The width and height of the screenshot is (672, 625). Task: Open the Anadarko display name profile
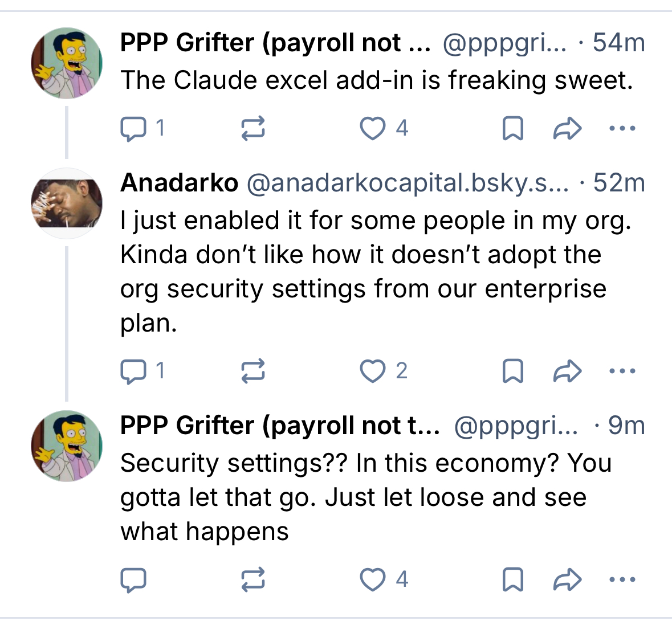coord(179,183)
